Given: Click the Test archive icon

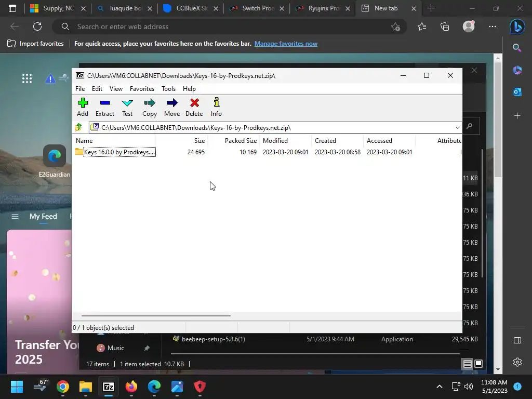Looking at the screenshot, I should [x=127, y=107].
